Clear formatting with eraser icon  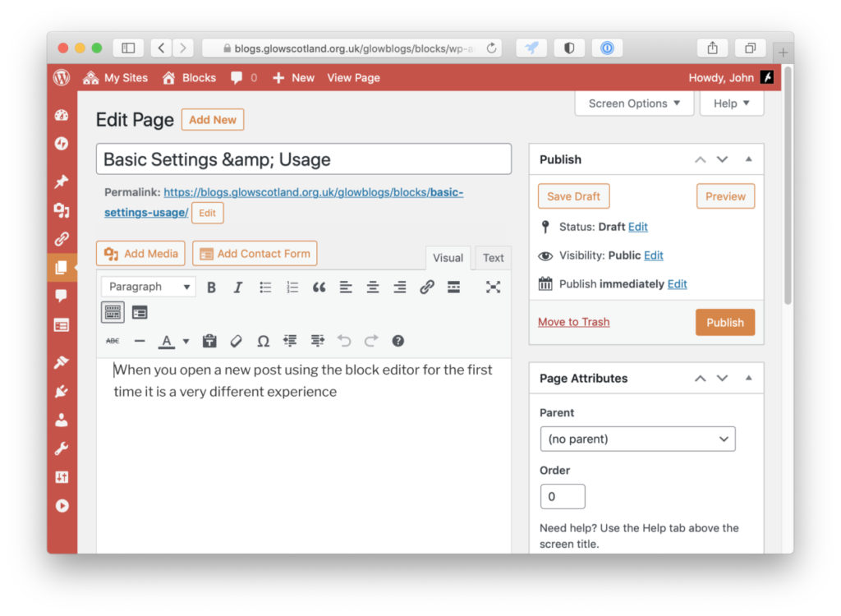pos(236,341)
